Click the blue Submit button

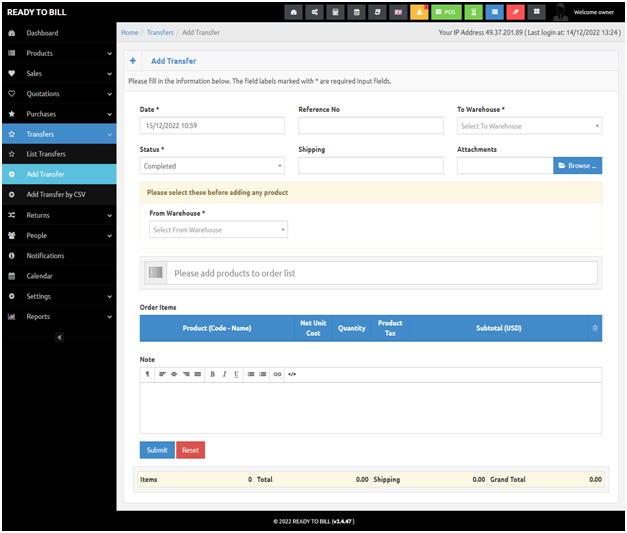click(157, 450)
